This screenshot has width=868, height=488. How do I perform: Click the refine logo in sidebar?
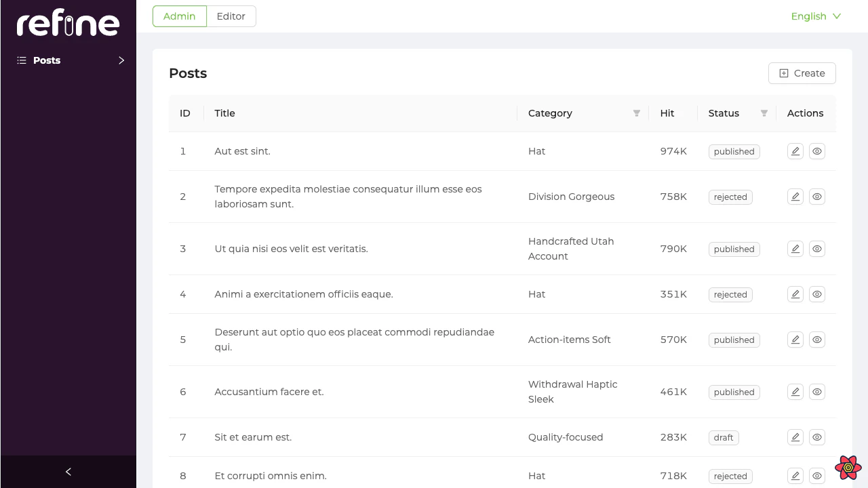[68, 24]
